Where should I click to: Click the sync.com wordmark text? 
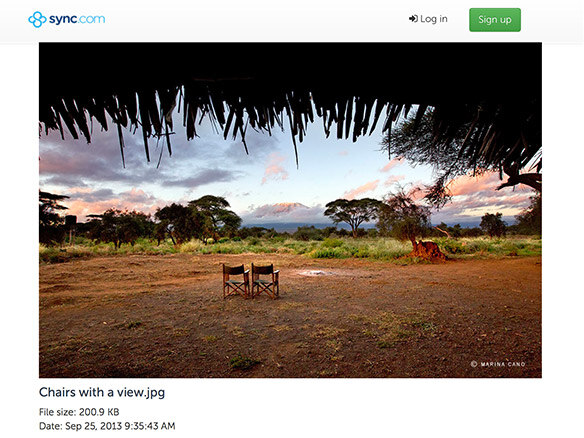[77, 19]
